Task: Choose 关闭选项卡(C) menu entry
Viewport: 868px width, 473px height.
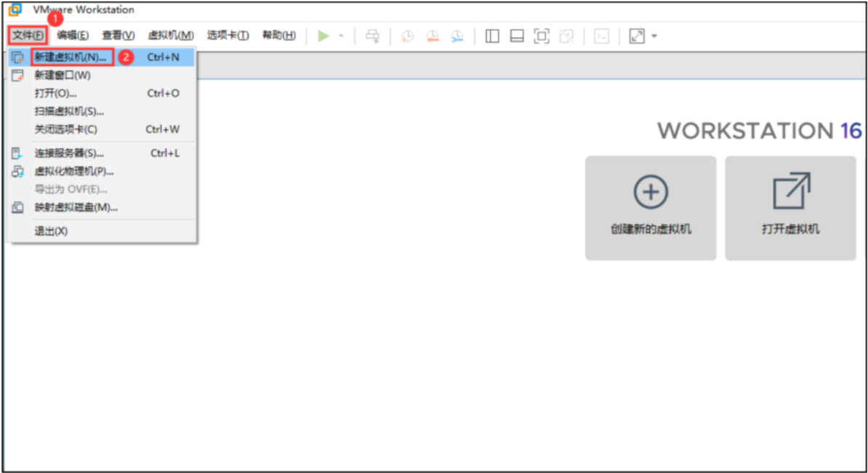Action: 103,129
